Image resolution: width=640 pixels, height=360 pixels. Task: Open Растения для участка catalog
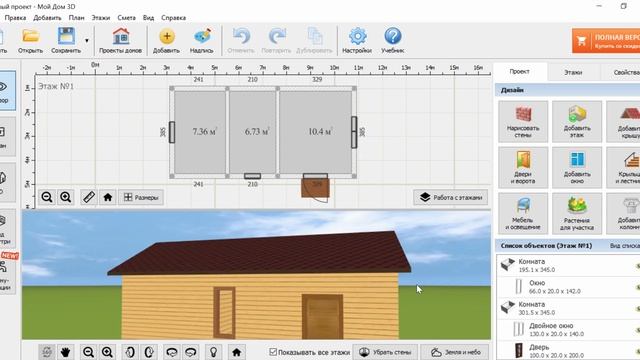[x=577, y=214]
